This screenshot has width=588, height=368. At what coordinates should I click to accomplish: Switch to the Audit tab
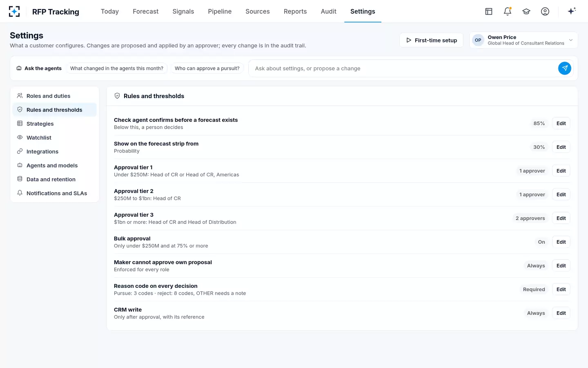[329, 11]
